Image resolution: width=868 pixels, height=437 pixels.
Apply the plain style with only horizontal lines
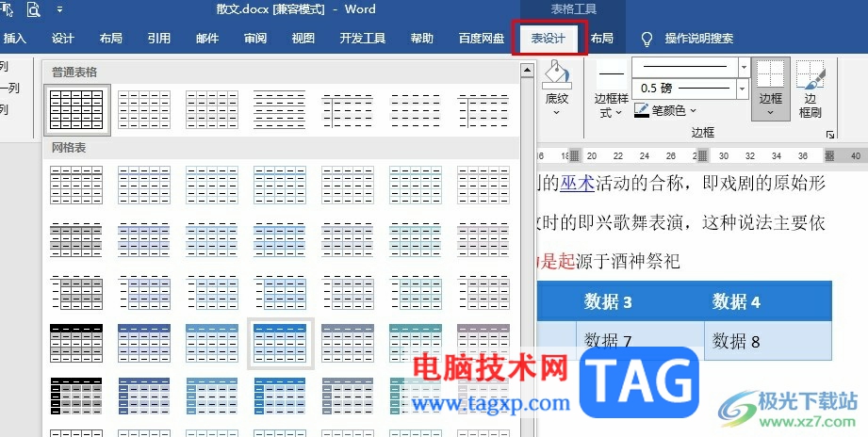[x=280, y=109]
